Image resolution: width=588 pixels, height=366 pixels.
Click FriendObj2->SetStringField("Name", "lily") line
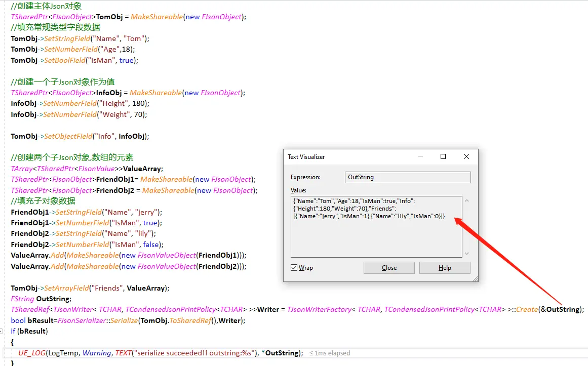83,234
